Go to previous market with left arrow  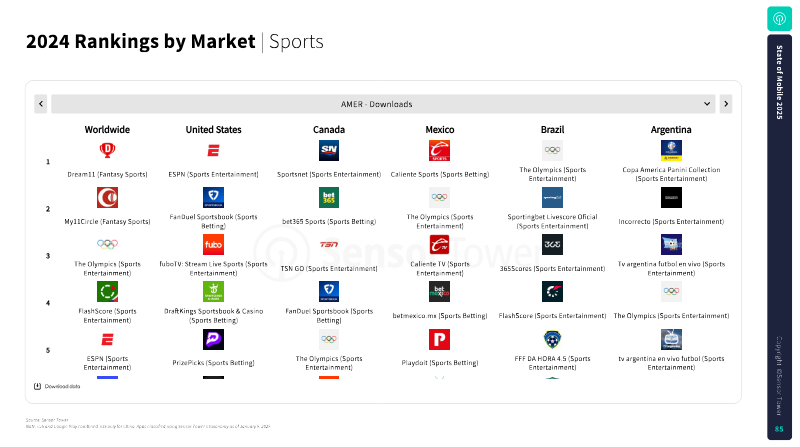41,104
